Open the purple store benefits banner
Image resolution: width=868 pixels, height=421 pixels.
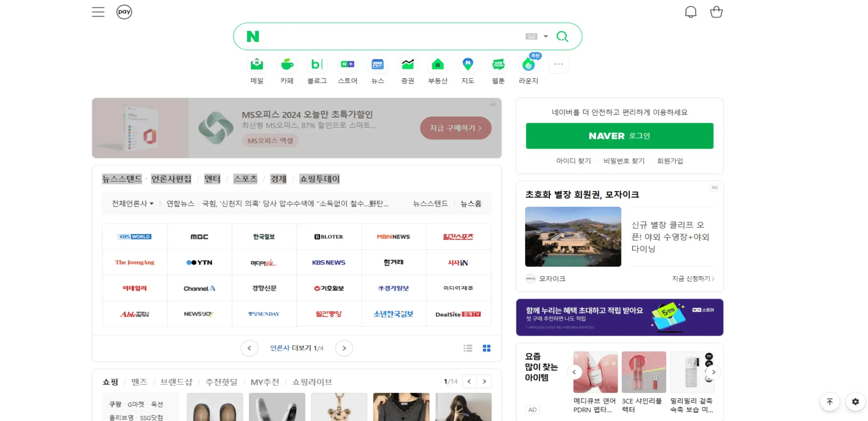619,317
